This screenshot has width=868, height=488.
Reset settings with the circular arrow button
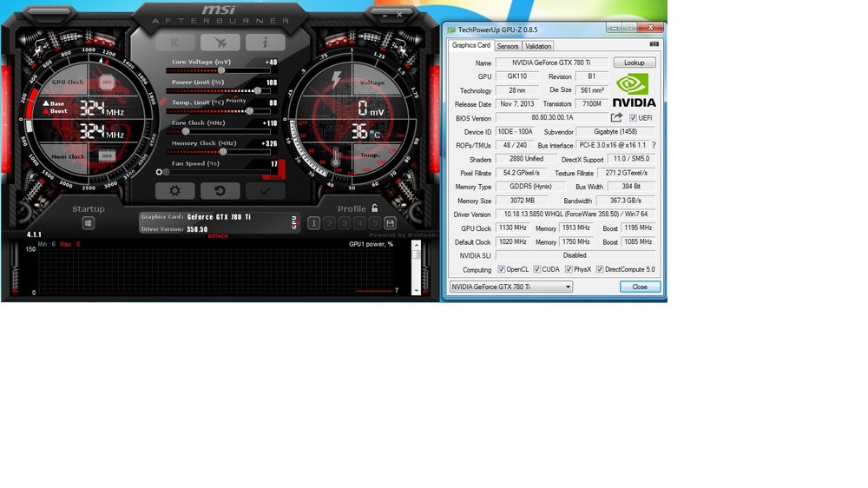tap(220, 190)
